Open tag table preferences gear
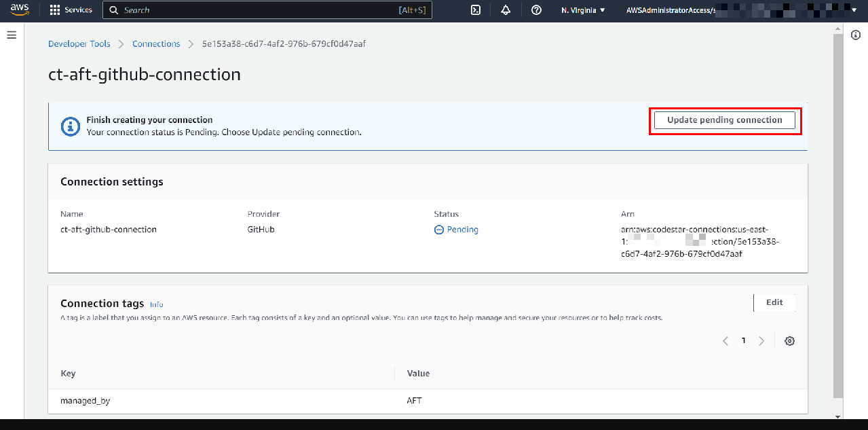The width and height of the screenshot is (868, 430). tap(789, 341)
